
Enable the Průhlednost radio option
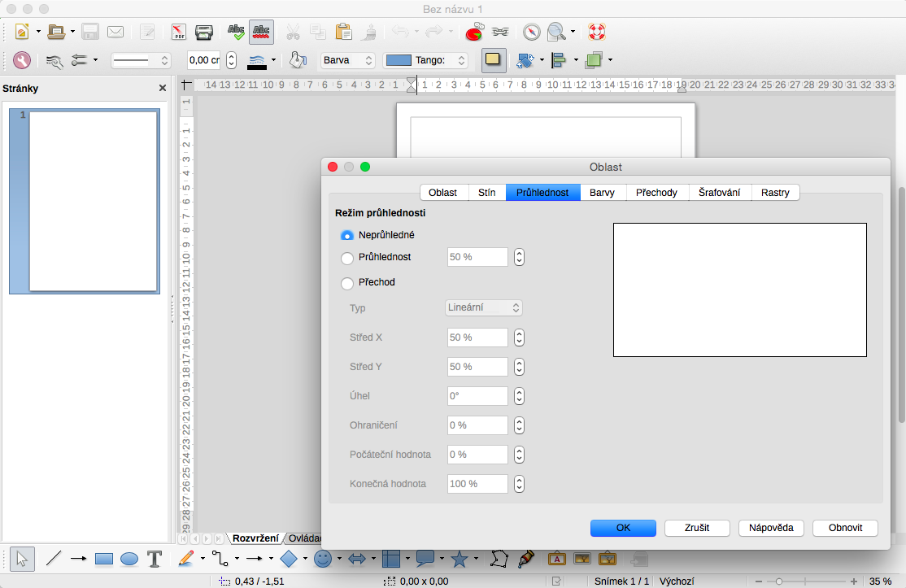[x=347, y=258]
